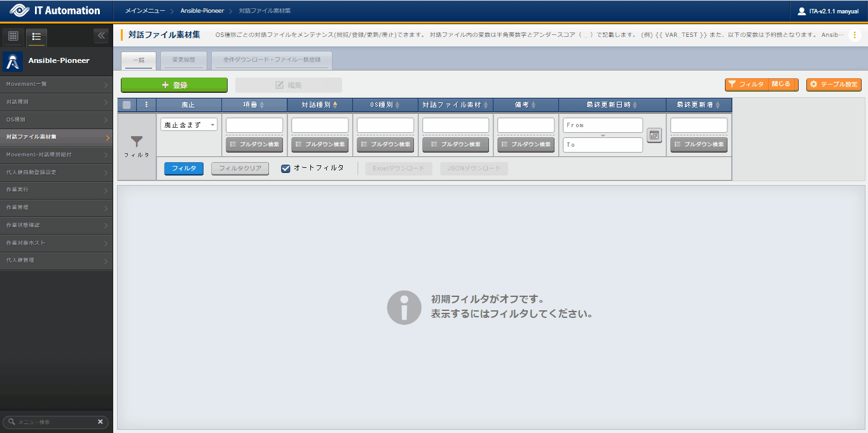Open the 廃止含まず dropdown
Viewport: 868px width, 433px height.
tap(189, 125)
